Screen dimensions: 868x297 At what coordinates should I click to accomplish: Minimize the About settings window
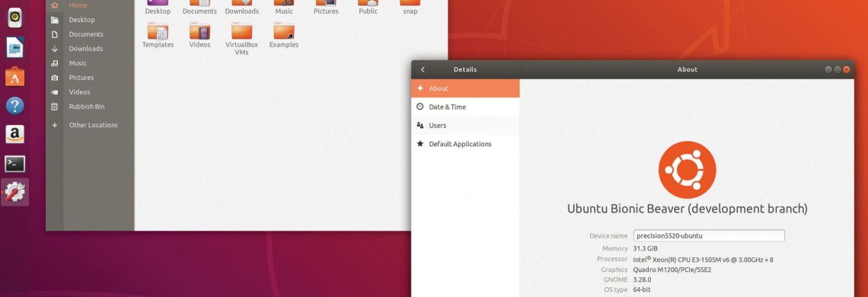828,69
